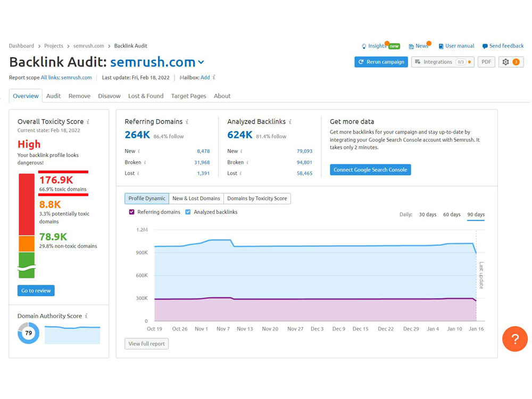Click the Mailbox Add link
Viewport: 532px width, 399px height.
(x=205, y=77)
